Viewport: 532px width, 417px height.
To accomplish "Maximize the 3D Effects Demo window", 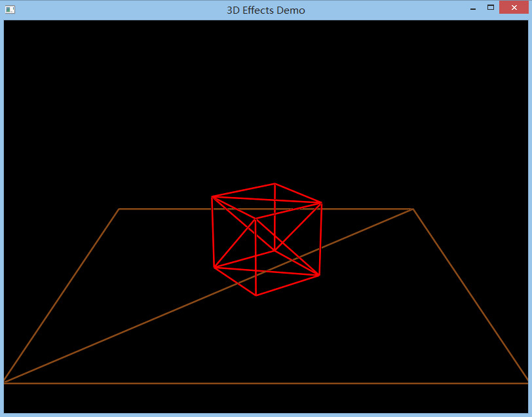I will click(491, 7).
